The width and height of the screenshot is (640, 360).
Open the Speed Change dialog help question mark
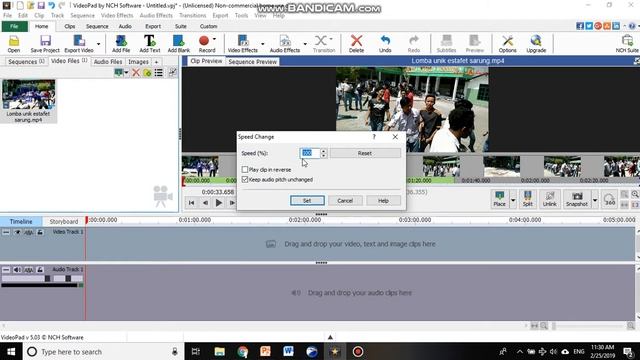[374, 137]
